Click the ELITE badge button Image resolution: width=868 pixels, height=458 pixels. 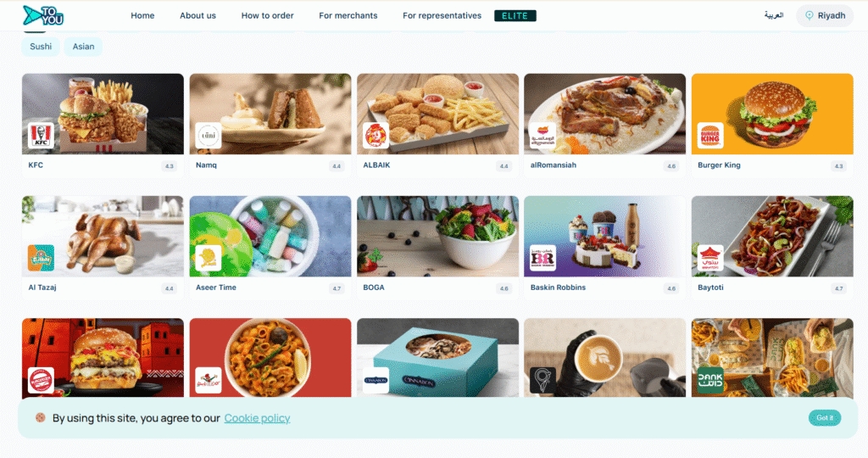coord(515,15)
